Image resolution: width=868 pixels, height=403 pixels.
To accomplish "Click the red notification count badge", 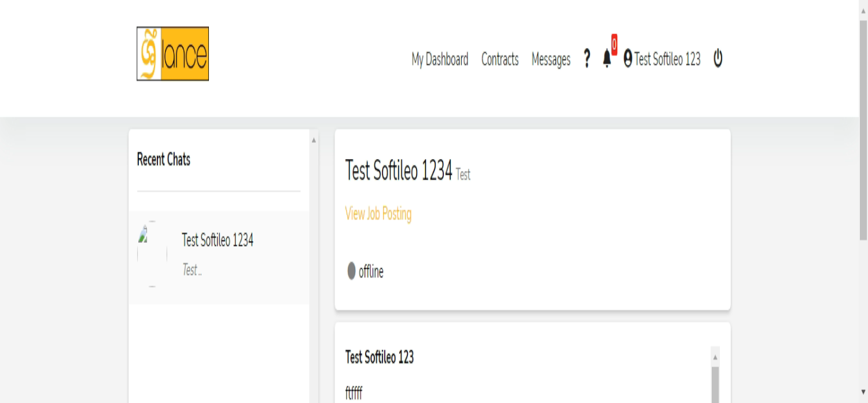I will click(614, 45).
